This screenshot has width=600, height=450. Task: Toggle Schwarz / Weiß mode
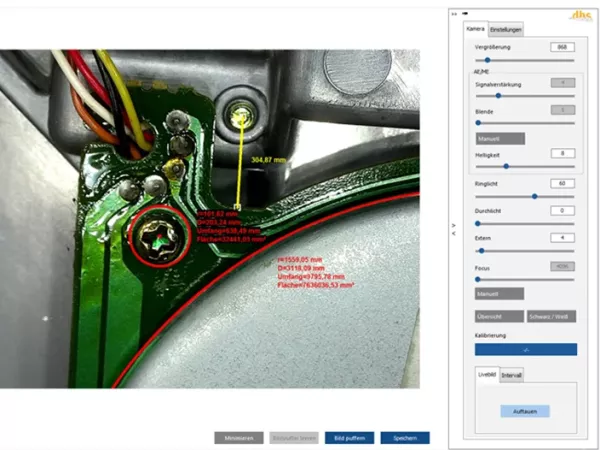[552, 316]
